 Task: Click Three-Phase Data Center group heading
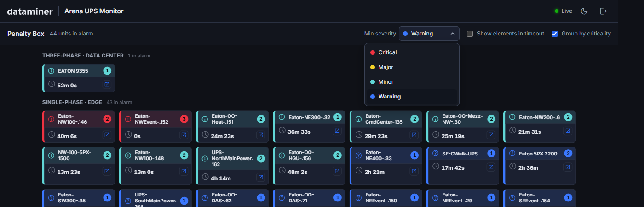tap(83, 56)
